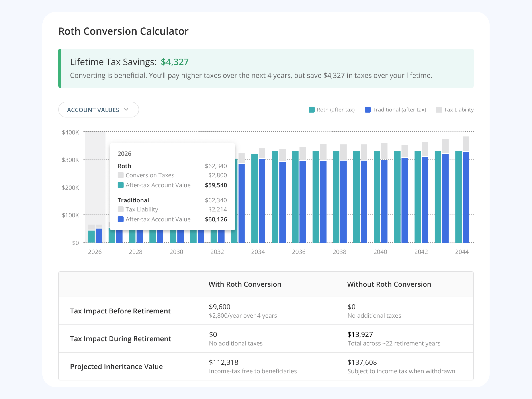The width and height of the screenshot is (532, 399).
Task: Click the chevron next to Account Values
Action: tap(126, 110)
